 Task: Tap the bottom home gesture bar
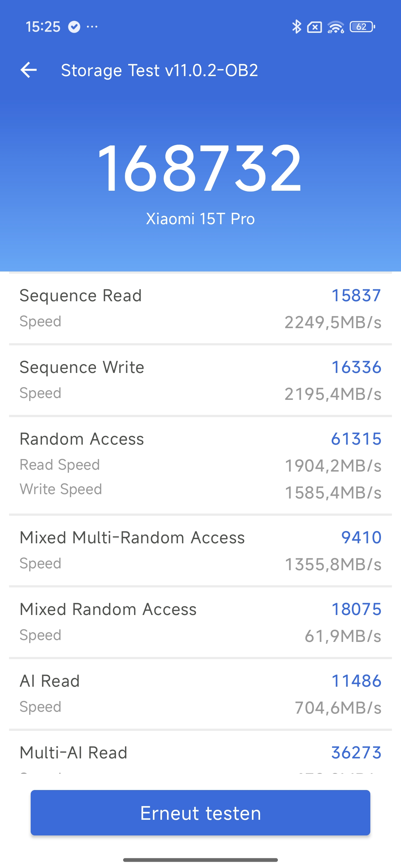200,860
